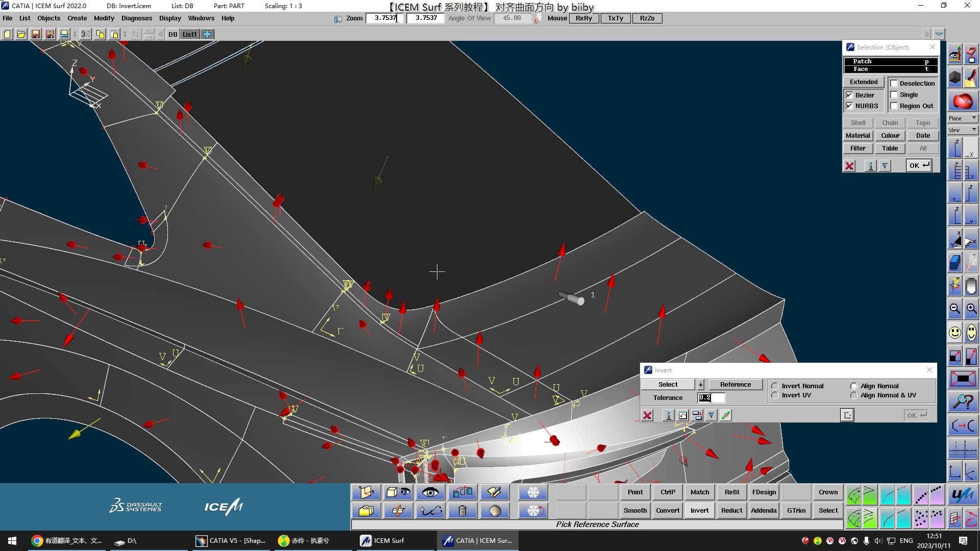Image resolution: width=980 pixels, height=551 pixels.
Task: Click the blue solid box icon
Action: point(955,262)
